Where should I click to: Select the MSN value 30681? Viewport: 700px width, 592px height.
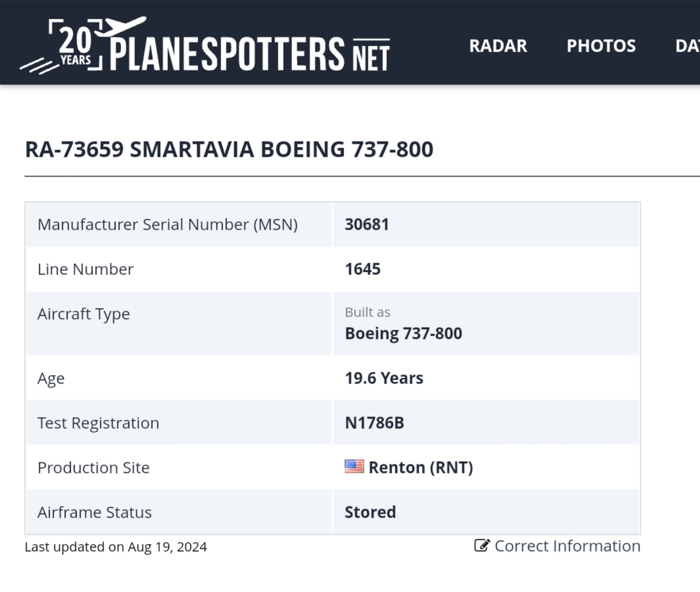(x=367, y=224)
